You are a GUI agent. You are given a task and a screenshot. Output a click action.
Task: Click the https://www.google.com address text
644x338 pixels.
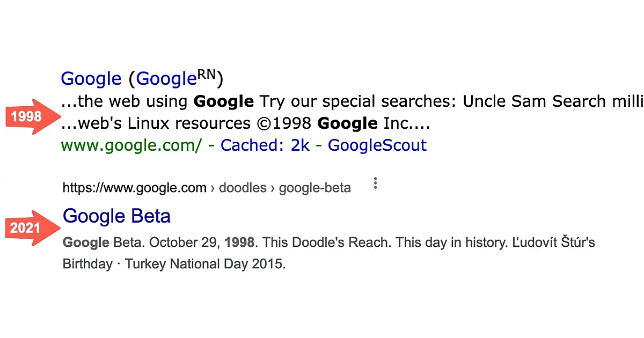pyautogui.click(x=134, y=188)
